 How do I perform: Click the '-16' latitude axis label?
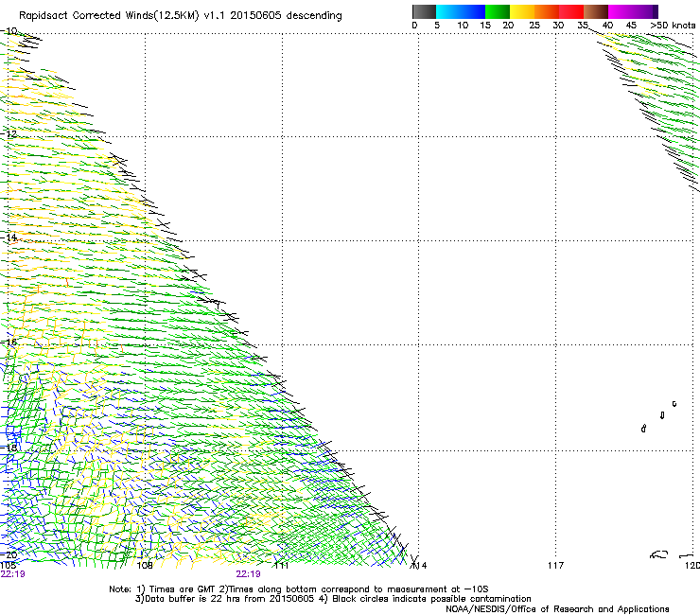[9, 342]
